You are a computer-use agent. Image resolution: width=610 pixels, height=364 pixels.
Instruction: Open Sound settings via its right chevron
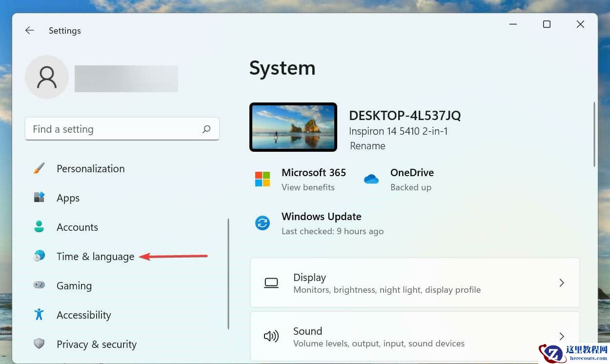561,336
